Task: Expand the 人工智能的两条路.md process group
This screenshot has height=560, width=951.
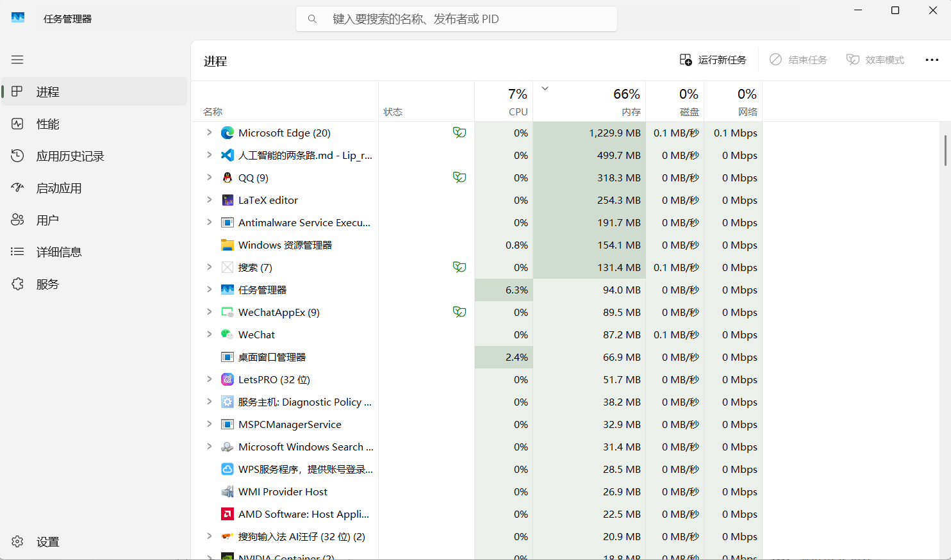Action: pyautogui.click(x=209, y=155)
